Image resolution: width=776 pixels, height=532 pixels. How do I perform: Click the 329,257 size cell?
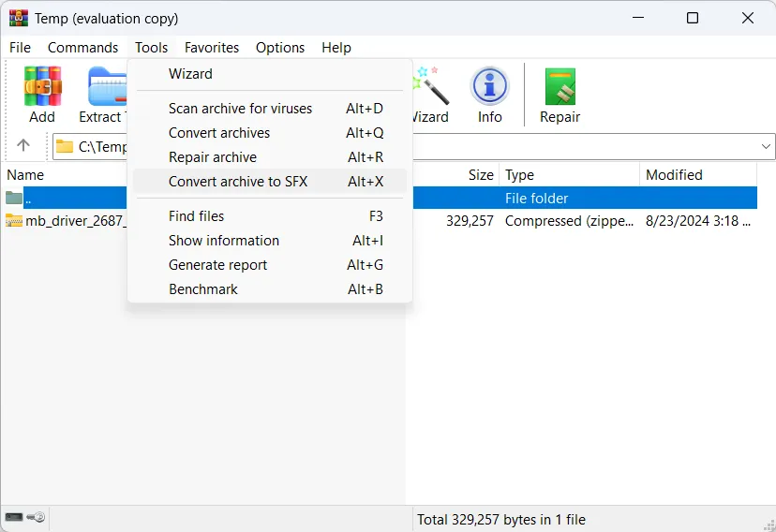pyautogui.click(x=470, y=220)
